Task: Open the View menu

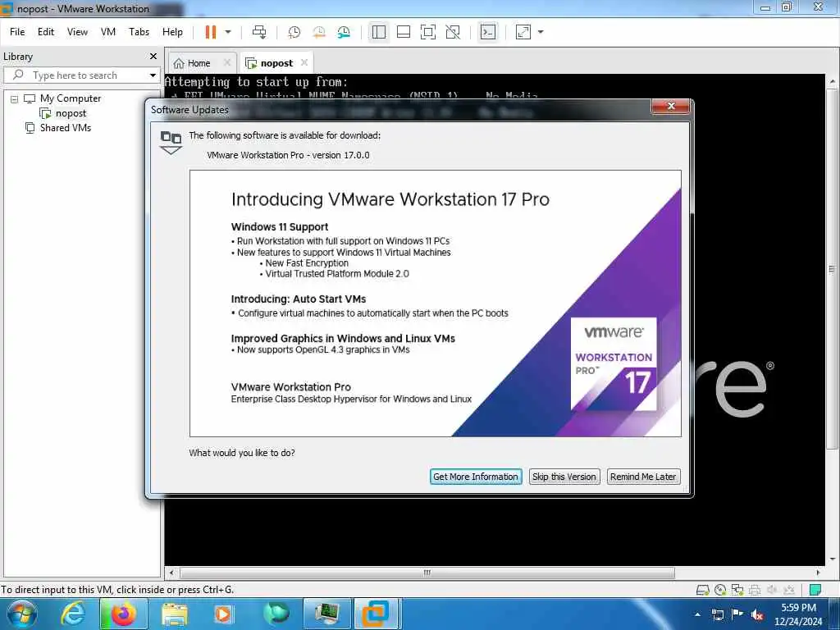Action: pyautogui.click(x=77, y=32)
